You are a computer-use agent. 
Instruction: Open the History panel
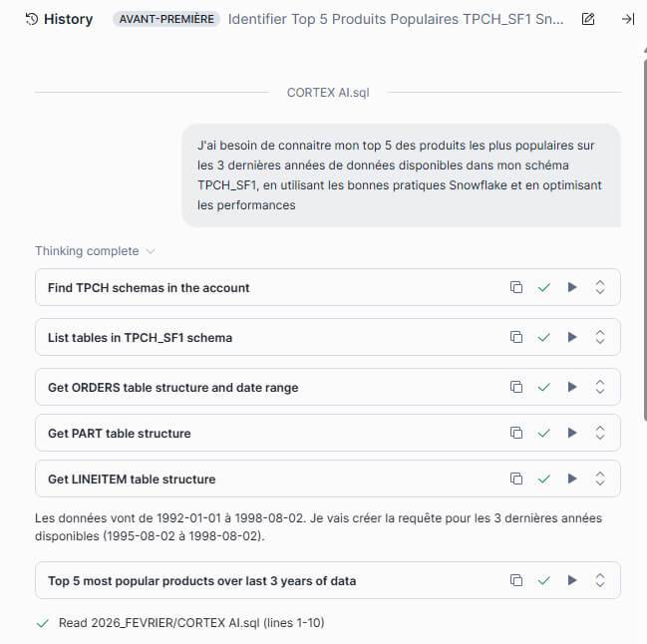[59, 19]
